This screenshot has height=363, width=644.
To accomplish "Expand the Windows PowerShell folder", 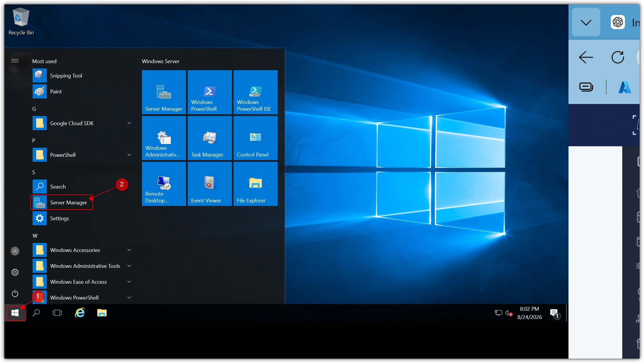I will 82,298.
